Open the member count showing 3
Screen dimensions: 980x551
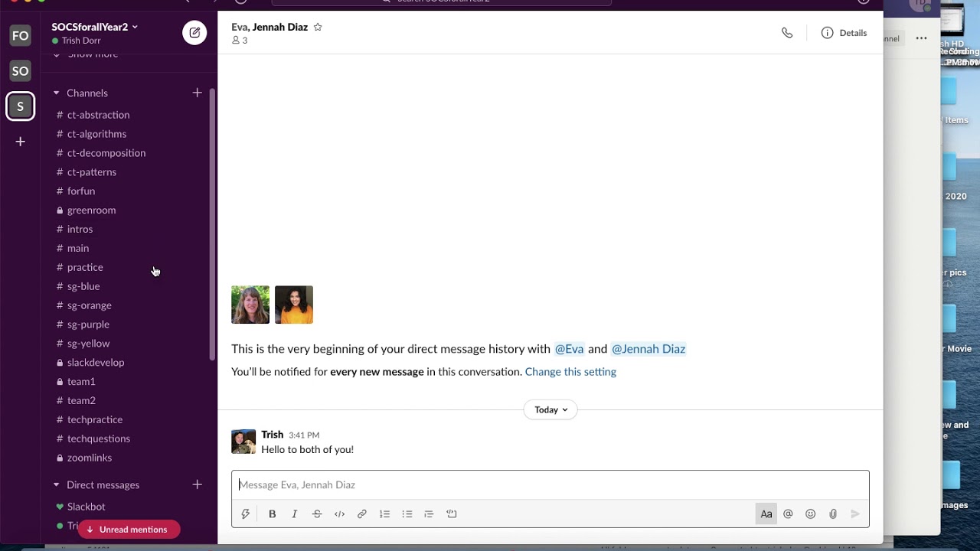click(x=240, y=41)
